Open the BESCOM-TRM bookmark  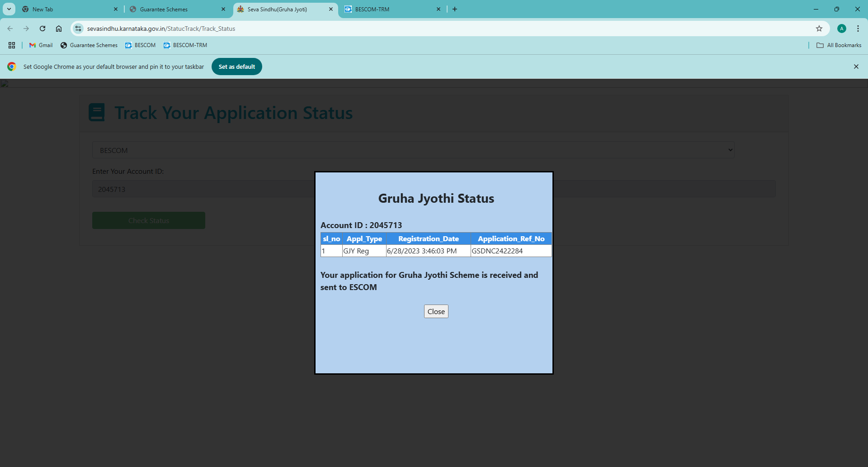185,45
